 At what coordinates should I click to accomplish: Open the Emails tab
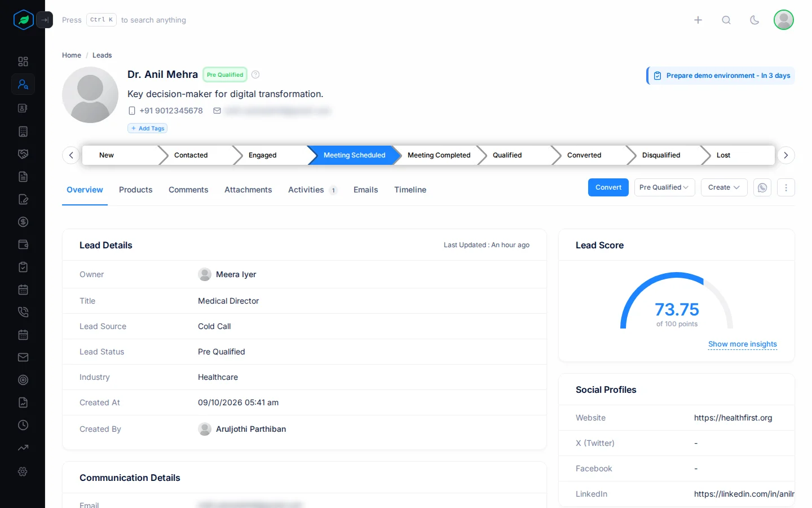[365, 190]
